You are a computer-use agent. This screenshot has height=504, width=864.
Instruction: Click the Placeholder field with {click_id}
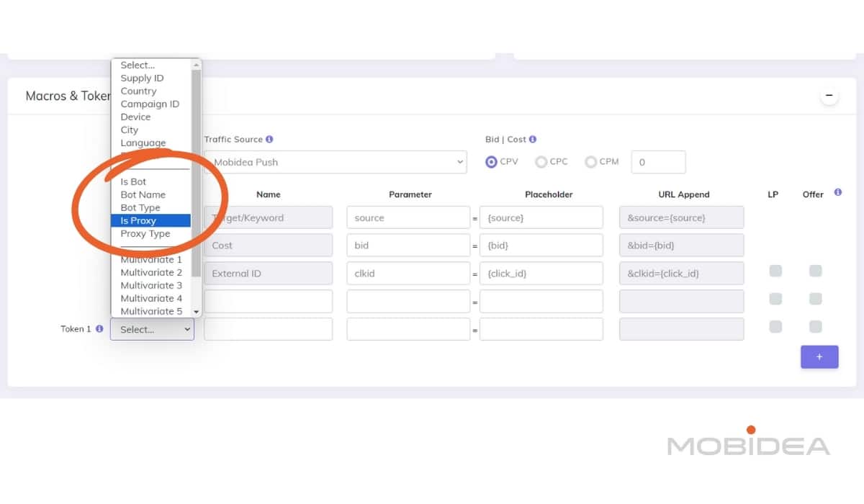(x=541, y=274)
